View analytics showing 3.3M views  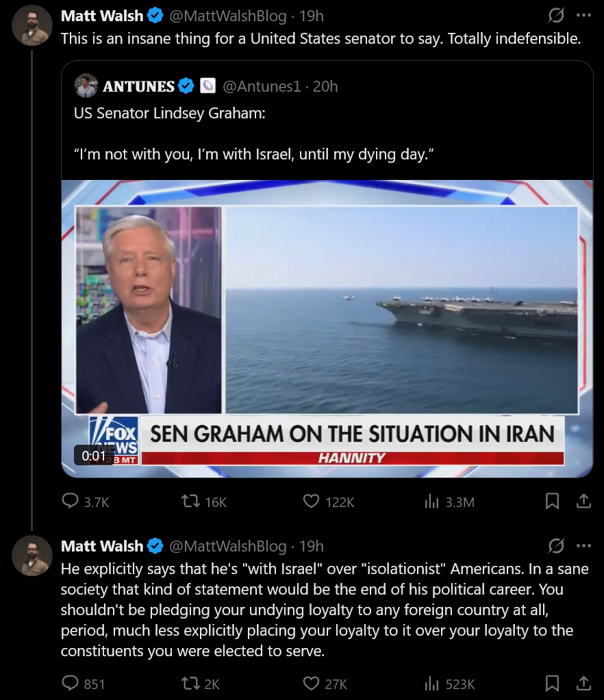[x=449, y=502]
